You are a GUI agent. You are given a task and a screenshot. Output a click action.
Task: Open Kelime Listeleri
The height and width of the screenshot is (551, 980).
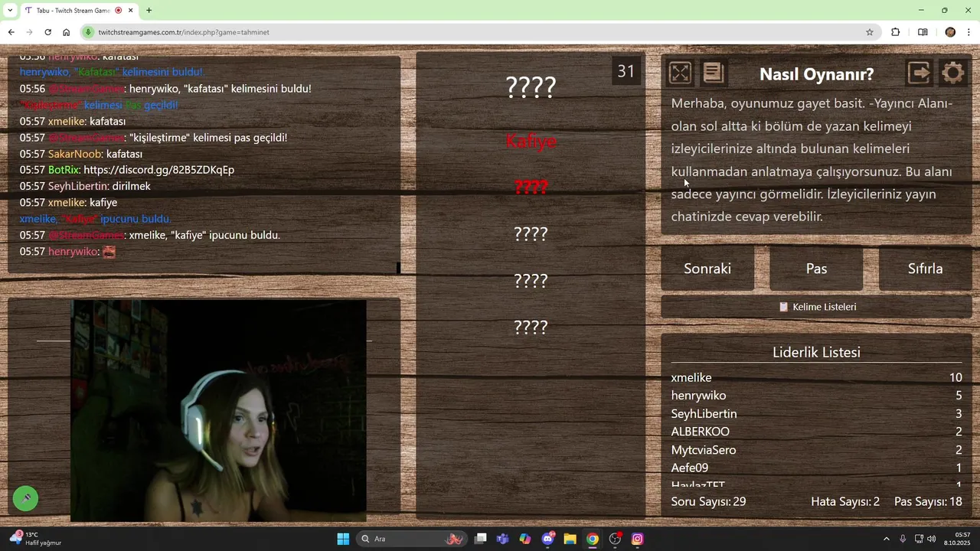point(817,307)
